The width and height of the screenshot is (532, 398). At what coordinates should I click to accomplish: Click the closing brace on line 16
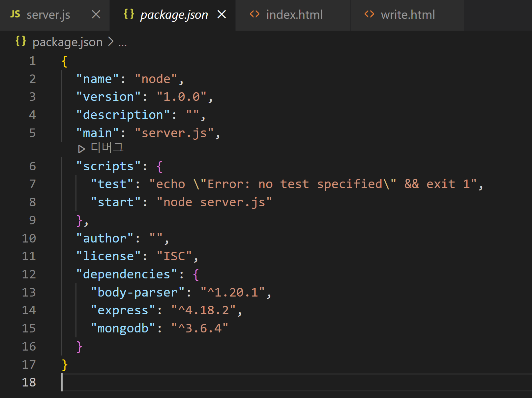click(x=79, y=347)
